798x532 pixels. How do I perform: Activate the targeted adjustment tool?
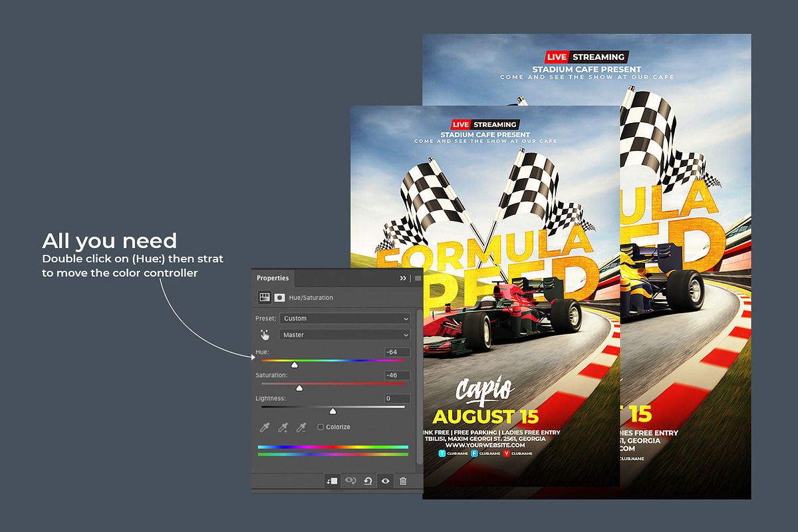pyautogui.click(x=265, y=334)
